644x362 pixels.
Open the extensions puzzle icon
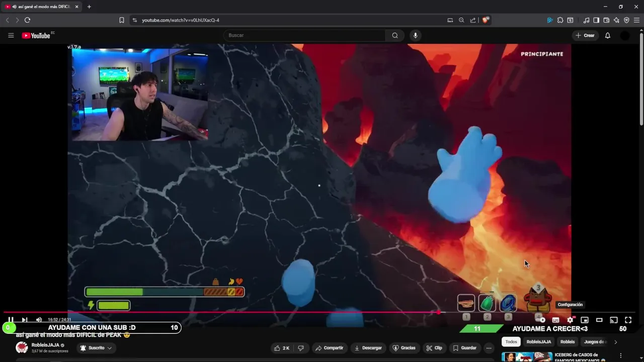(560, 20)
